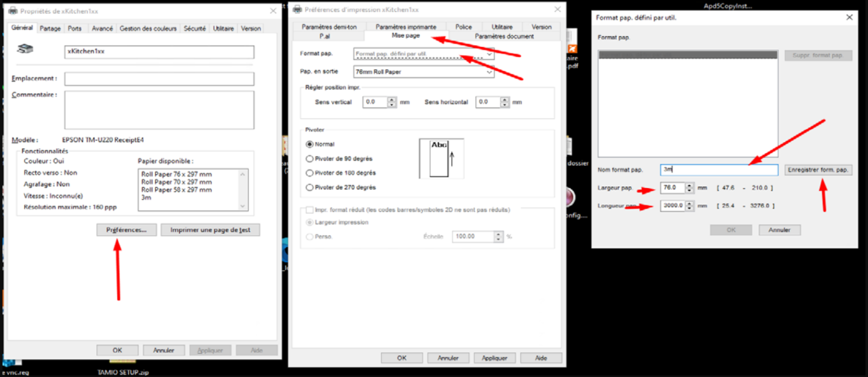Click Enregistrer form. pap. button
The image size is (868, 377).
(x=818, y=170)
